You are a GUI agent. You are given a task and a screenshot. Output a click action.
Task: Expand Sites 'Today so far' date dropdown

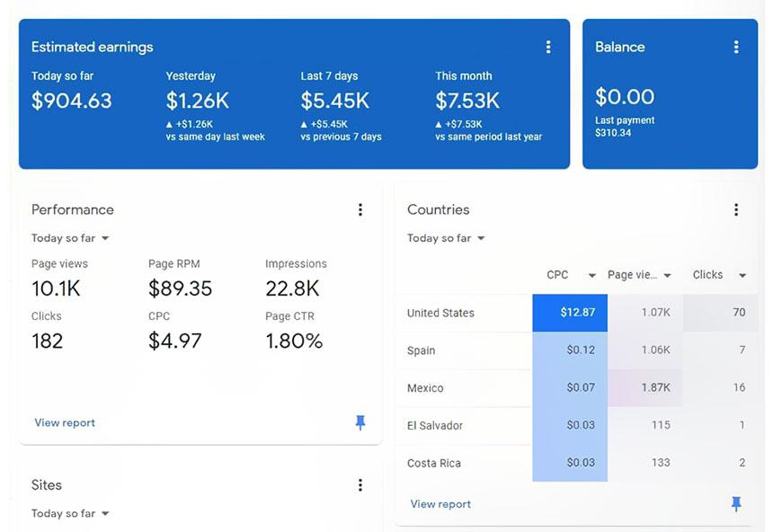(x=70, y=513)
